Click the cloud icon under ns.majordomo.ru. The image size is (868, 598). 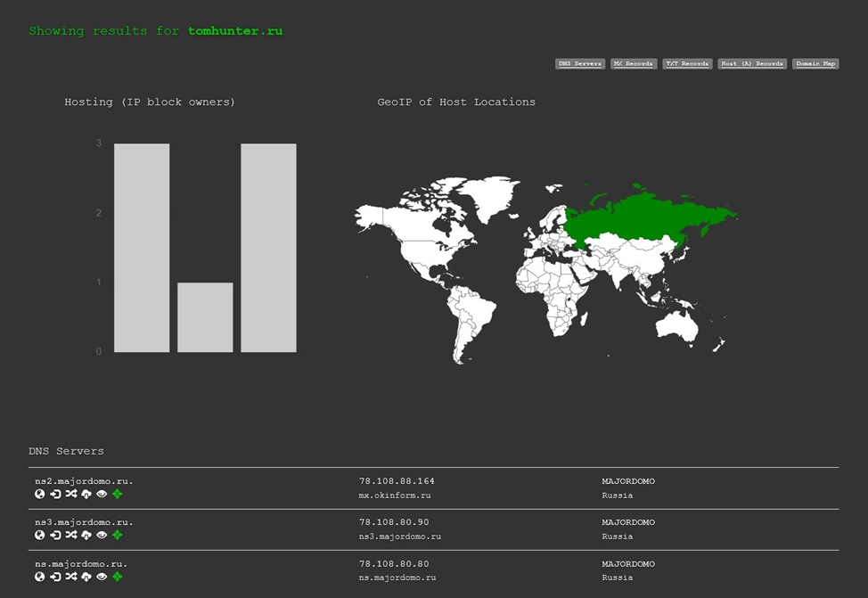coord(86,577)
